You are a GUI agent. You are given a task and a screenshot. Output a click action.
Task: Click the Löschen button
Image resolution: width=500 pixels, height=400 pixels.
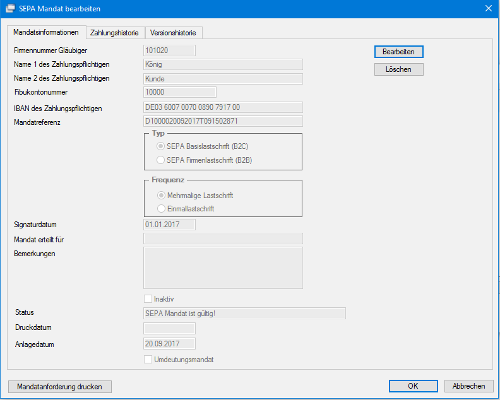click(x=399, y=69)
